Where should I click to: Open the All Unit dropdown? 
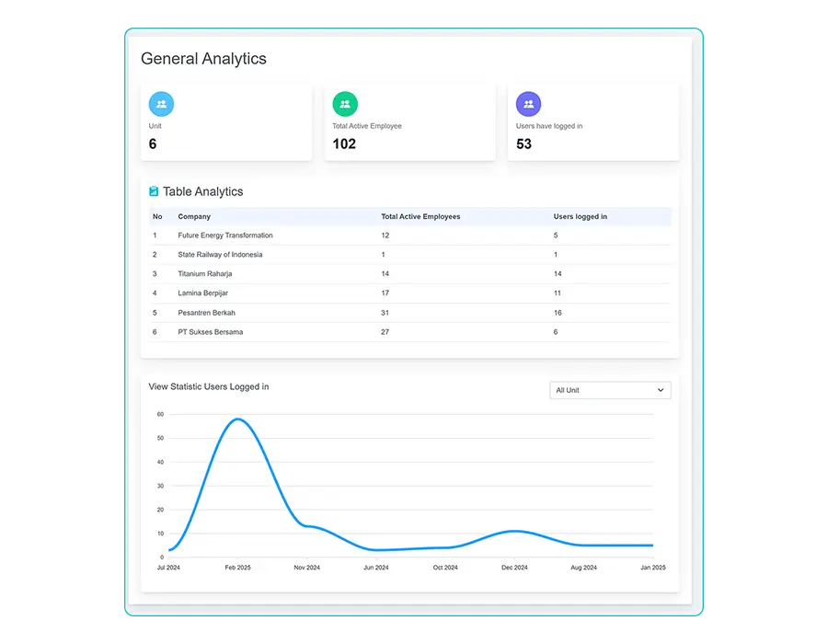[610, 390]
